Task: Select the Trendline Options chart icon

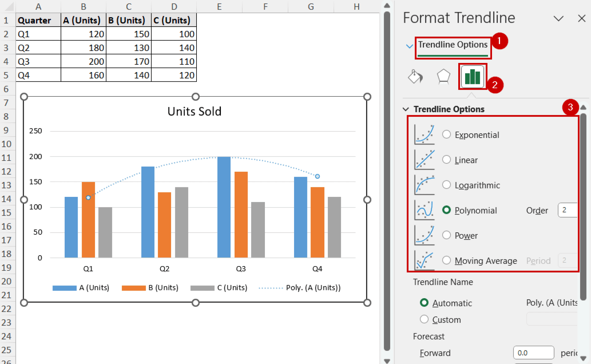Action: pyautogui.click(x=472, y=76)
